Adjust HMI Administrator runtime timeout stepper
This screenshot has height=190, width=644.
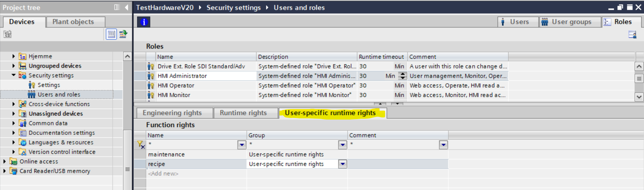point(402,76)
